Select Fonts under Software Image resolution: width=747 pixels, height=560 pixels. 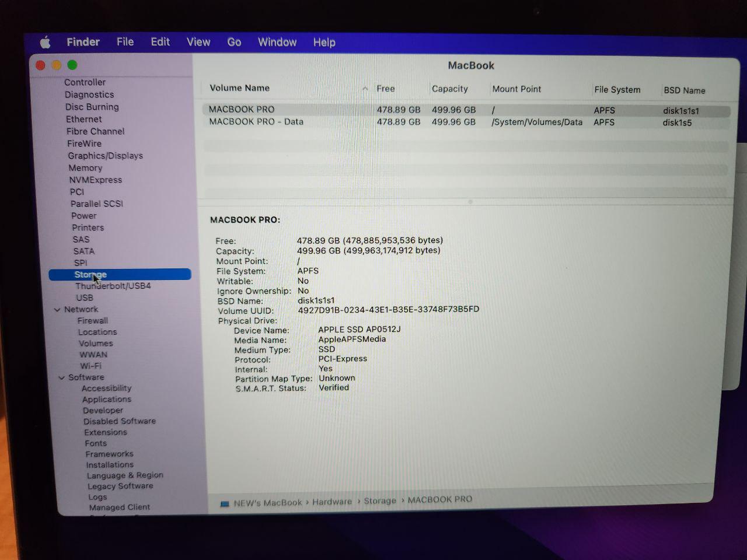click(96, 443)
